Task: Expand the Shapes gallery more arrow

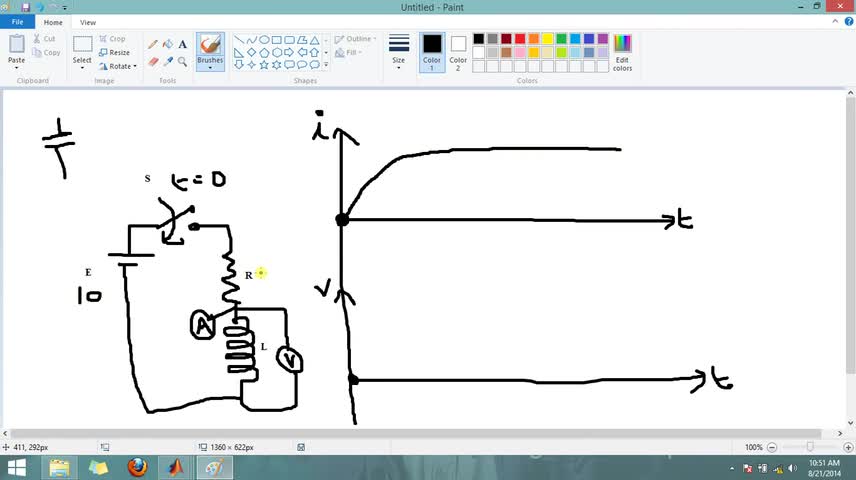Action: coord(326,65)
